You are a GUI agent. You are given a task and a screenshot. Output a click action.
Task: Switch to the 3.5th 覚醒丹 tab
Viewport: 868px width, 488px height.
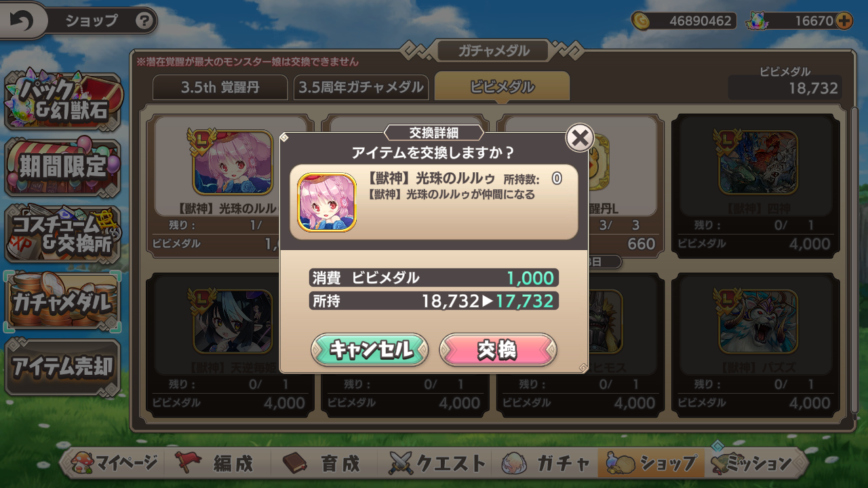(x=220, y=87)
